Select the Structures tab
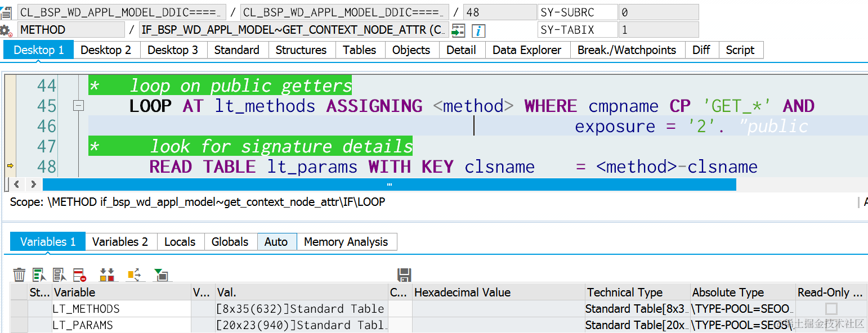Screen dimensions: 868x333 [301, 50]
